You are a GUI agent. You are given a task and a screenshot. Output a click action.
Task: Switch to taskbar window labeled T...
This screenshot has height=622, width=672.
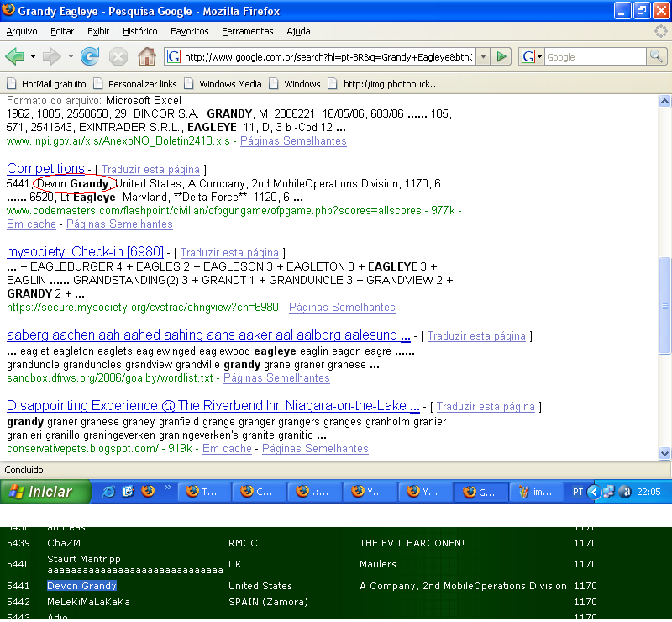click(204, 492)
